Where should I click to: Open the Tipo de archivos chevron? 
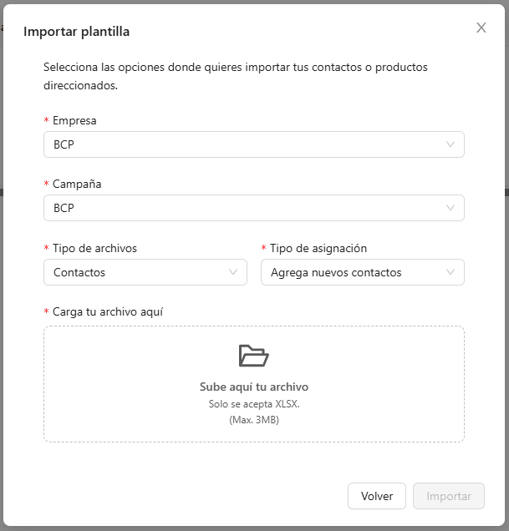click(x=233, y=272)
